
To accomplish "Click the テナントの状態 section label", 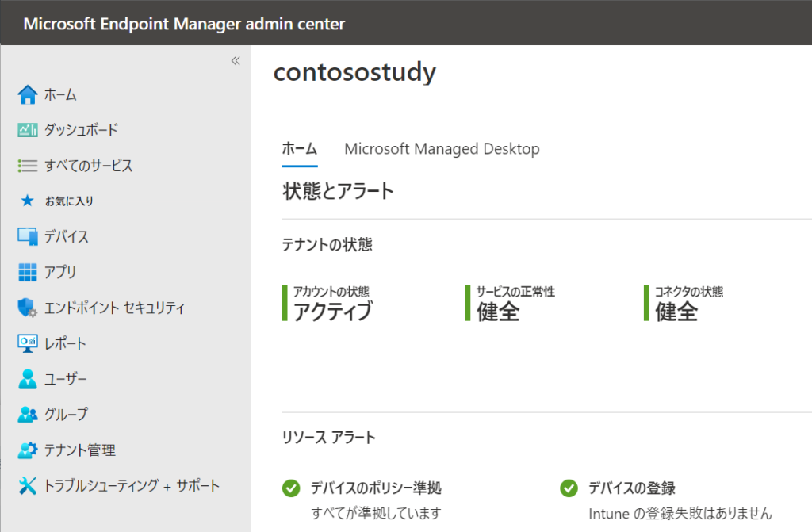I will pos(327,244).
